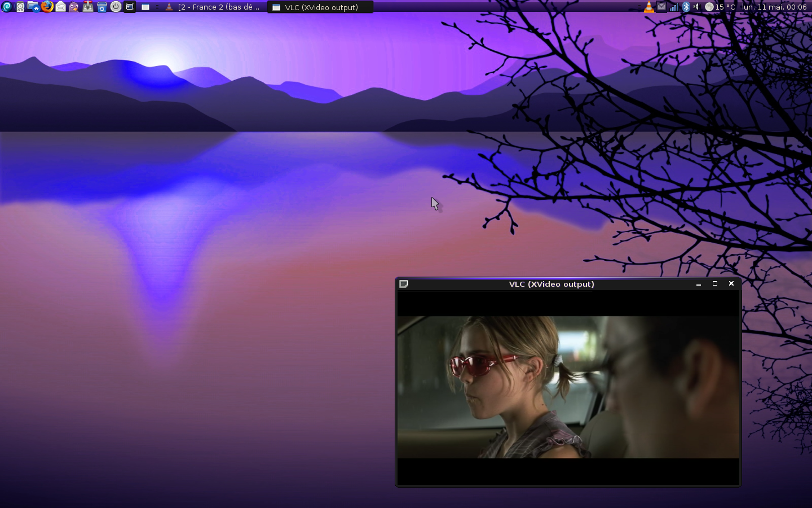The image size is (812, 508).
Task: Open the recycle bin icon
Action: click(x=101, y=7)
